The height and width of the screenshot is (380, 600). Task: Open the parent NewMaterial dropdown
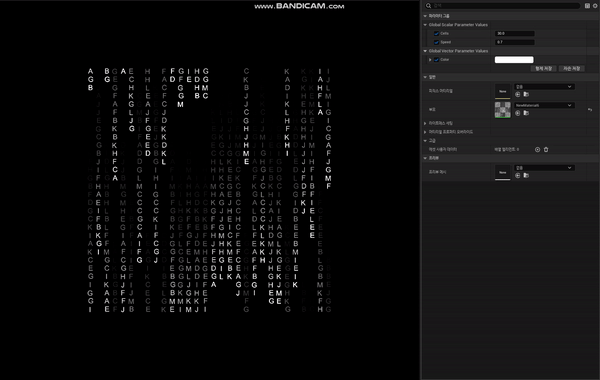tap(544, 105)
